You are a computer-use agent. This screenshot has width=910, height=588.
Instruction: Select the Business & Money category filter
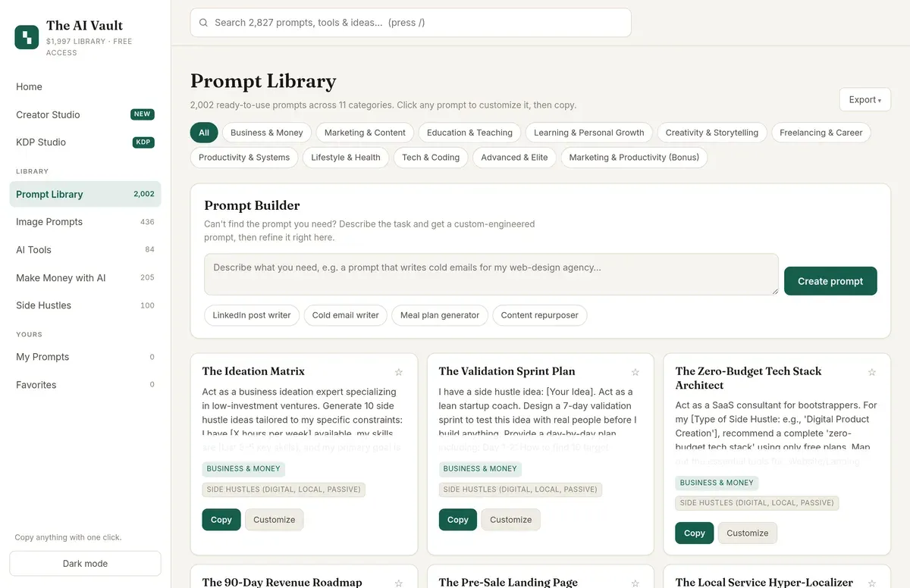[x=267, y=133]
